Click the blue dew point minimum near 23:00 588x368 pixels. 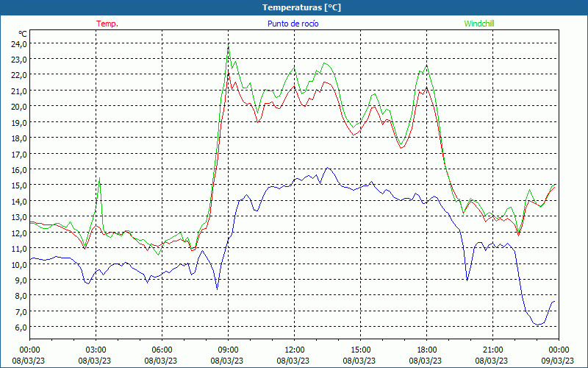point(538,325)
